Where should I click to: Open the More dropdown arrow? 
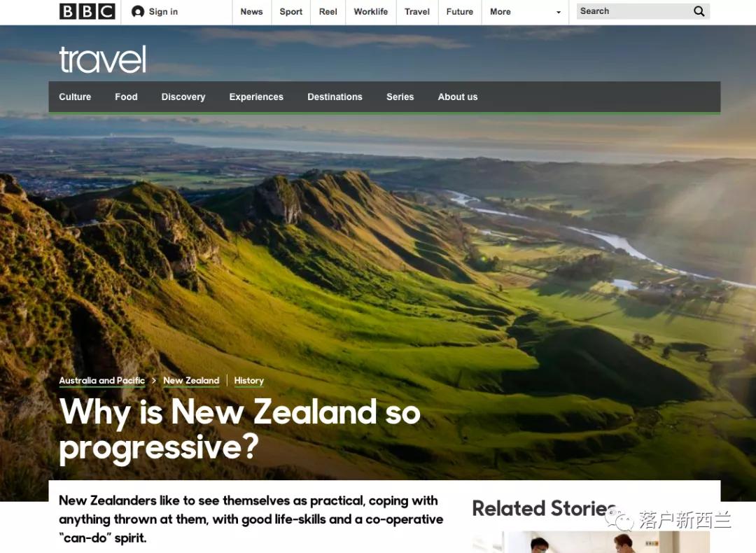(559, 12)
